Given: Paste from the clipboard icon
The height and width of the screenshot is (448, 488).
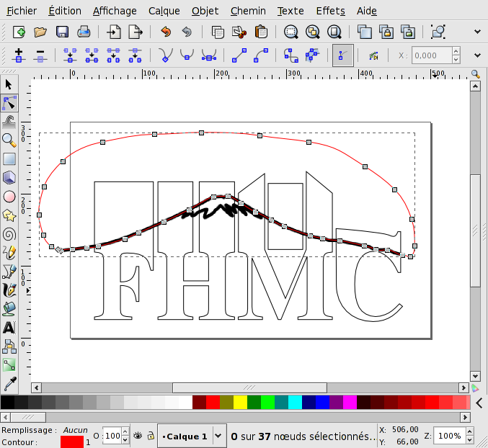Looking at the screenshot, I should [261, 32].
